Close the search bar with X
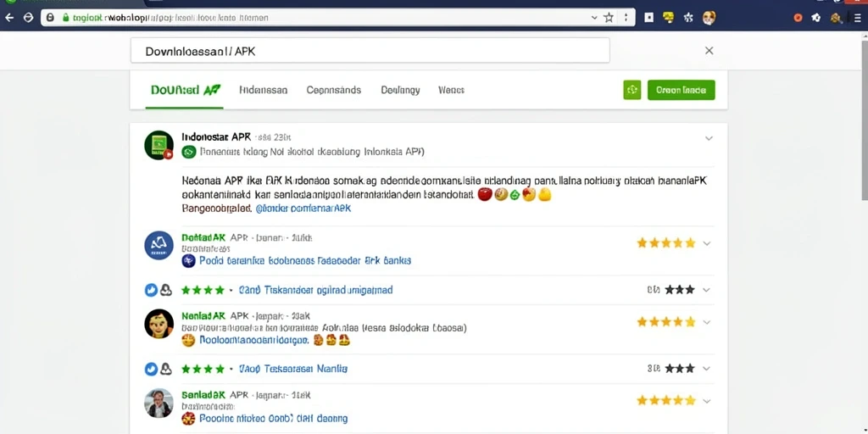 (x=709, y=50)
